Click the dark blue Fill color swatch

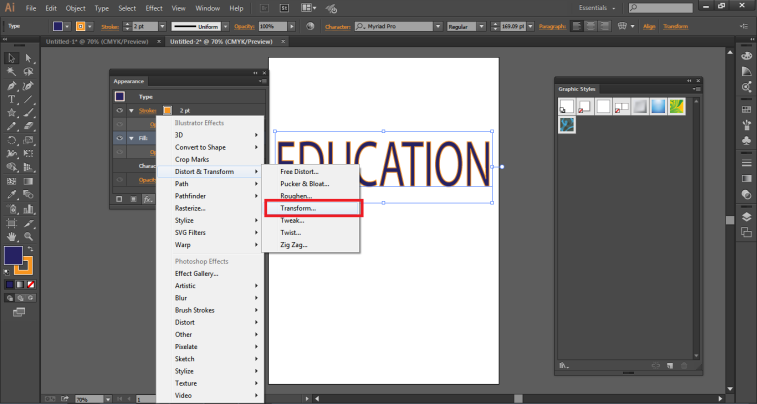point(14,257)
